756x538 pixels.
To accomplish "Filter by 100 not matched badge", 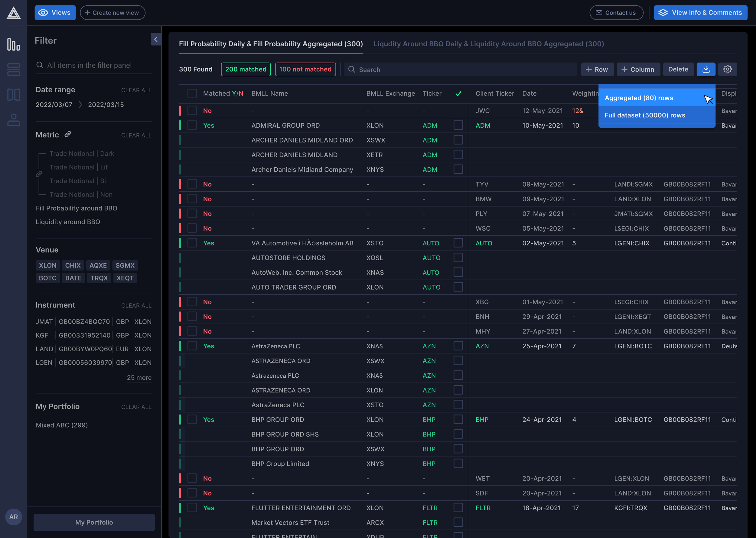I will 305,69.
